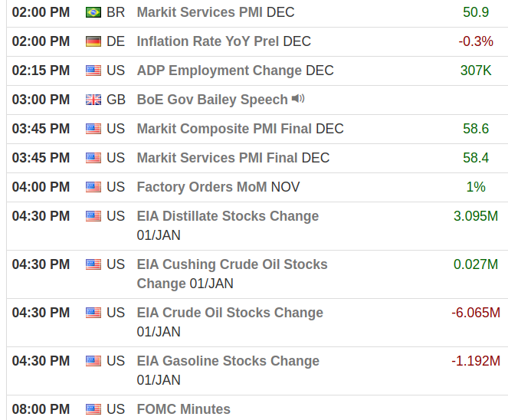The height and width of the screenshot is (420, 508).
Task: Open Factory Orders MoM event
Action: point(202,187)
